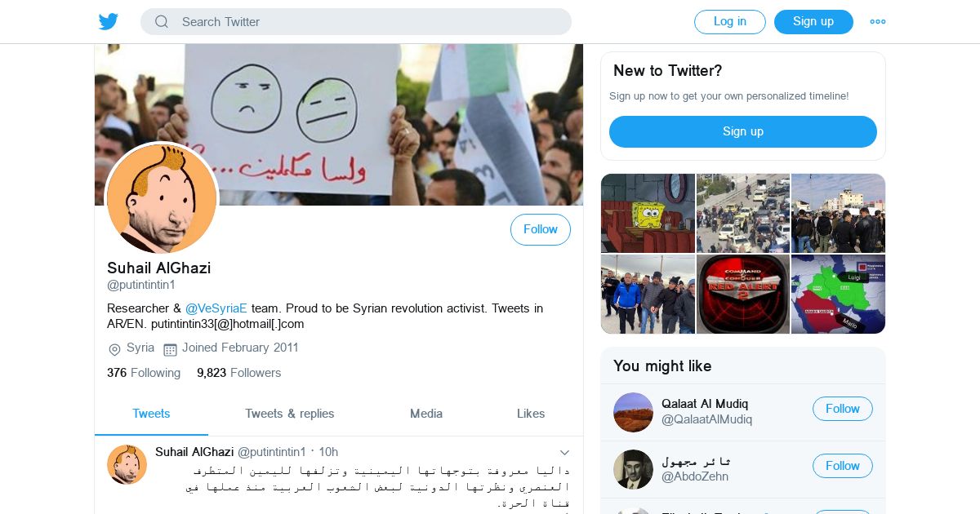Image resolution: width=980 pixels, height=514 pixels.
Task: Click the Log in button
Action: [x=730, y=22]
